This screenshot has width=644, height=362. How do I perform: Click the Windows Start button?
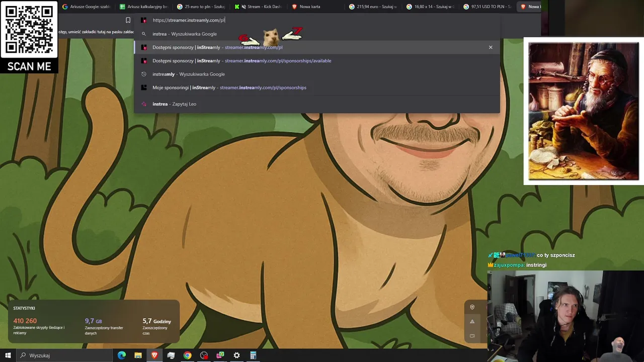[8, 355]
